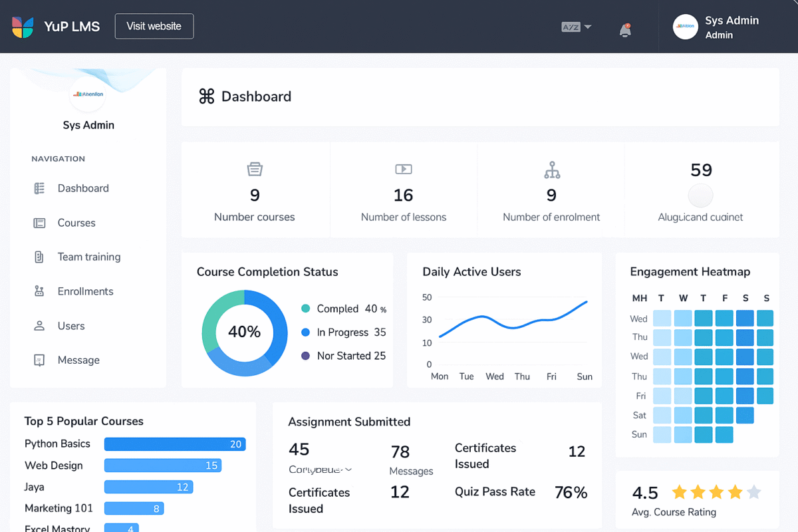Click the YuP LMS logo icon
This screenshot has height=532, width=798.
(23, 27)
